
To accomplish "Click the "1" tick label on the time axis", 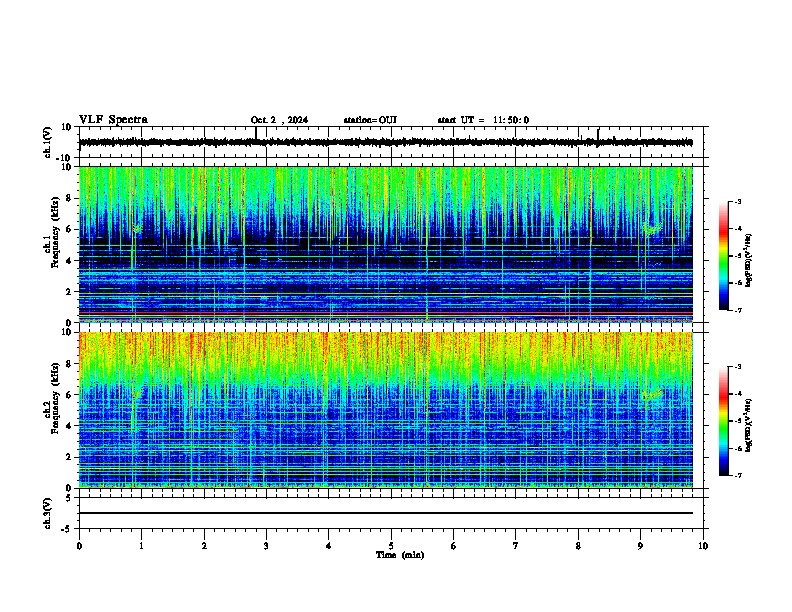I will (141, 546).
